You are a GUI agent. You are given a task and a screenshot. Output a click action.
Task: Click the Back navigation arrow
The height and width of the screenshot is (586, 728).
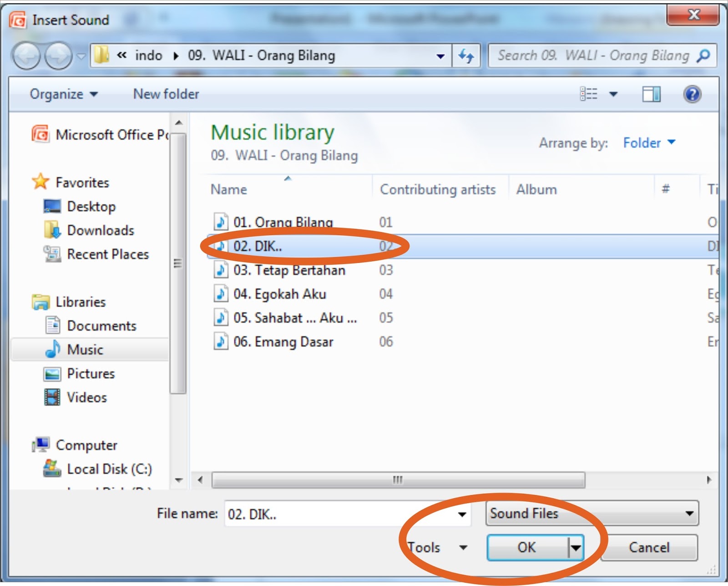pos(26,55)
